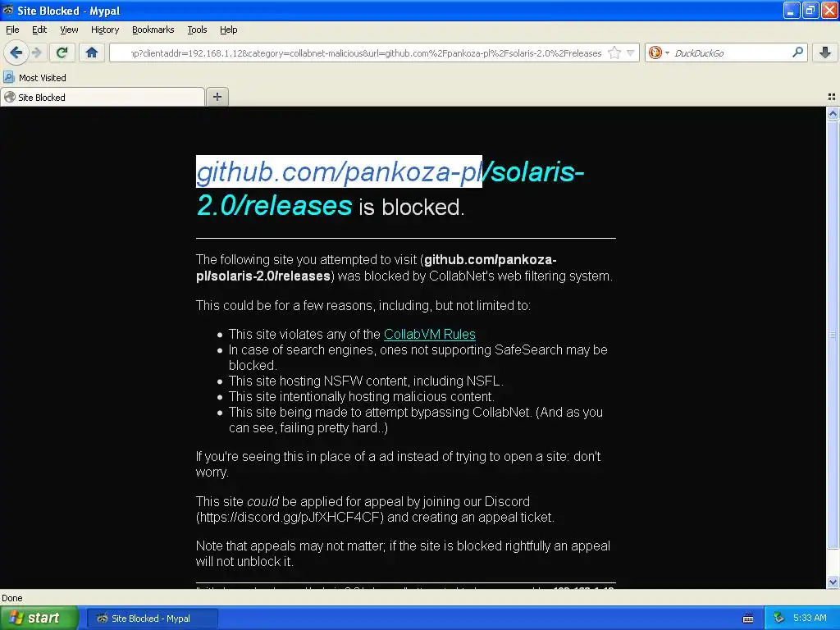840x630 pixels.
Task: Click the scrollbar down arrow
Action: pos(833,582)
